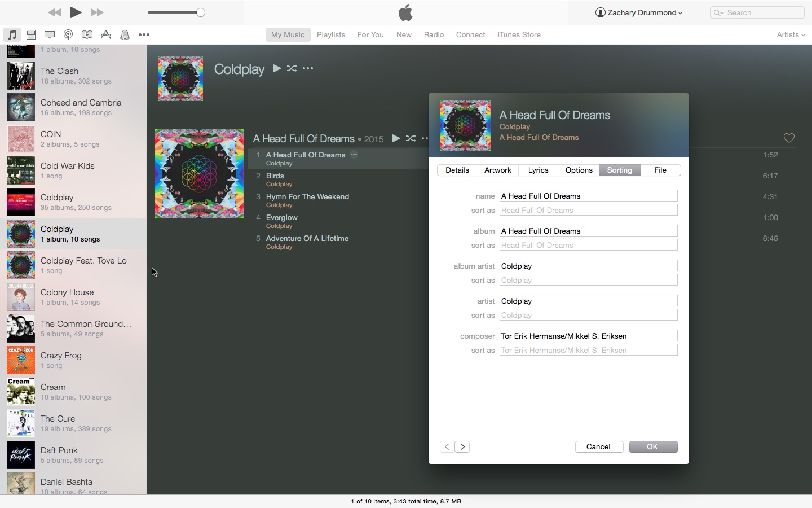Select Cold War Kids artist
The image size is (812, 508).
click(73, 170)
